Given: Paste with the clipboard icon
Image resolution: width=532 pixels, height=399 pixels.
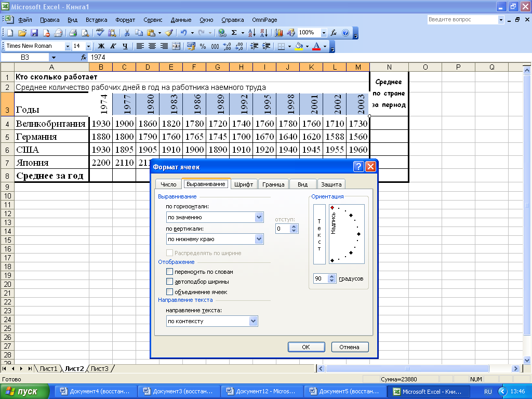Looking at the screenshot, I should tap(151, 33).
